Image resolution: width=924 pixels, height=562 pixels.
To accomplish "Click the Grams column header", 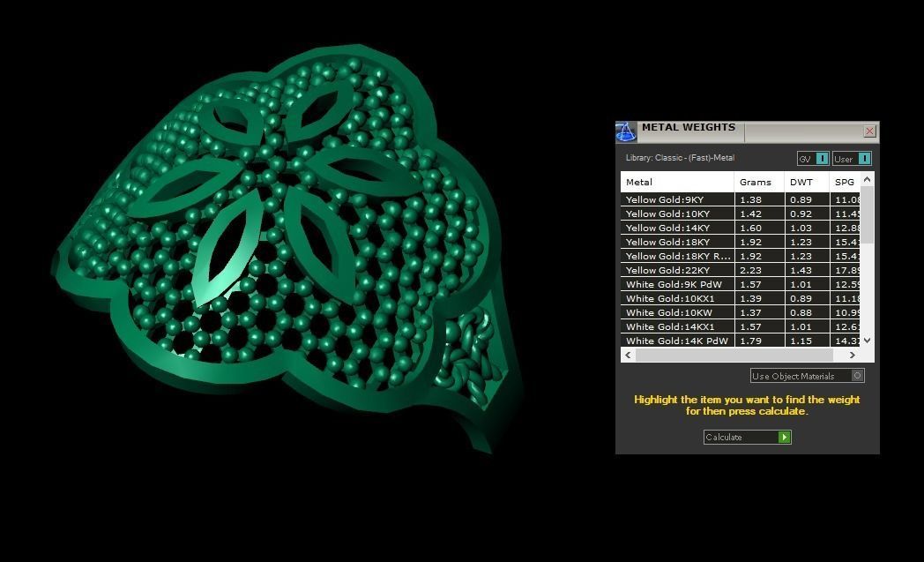I will 759,183.
